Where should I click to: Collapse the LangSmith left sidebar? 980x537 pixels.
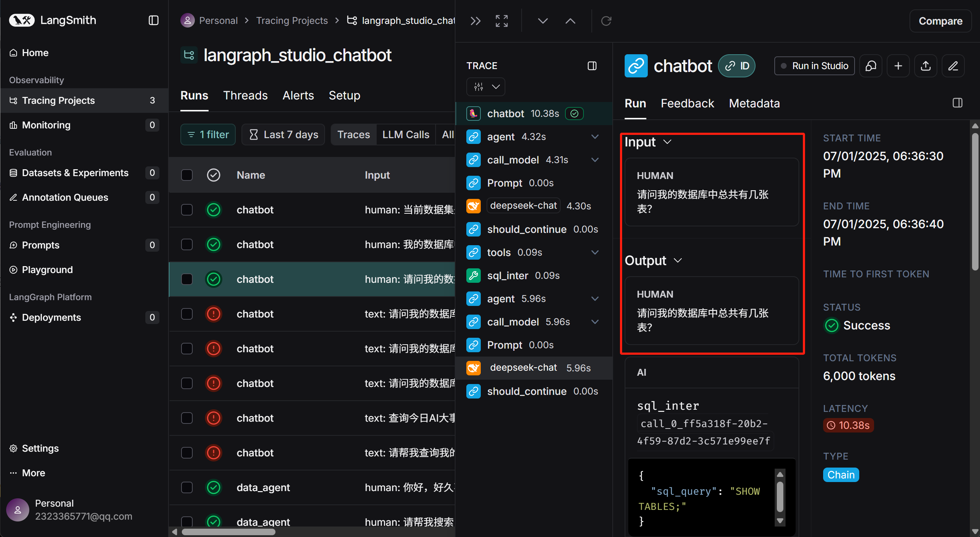click(x=153, y=20)
